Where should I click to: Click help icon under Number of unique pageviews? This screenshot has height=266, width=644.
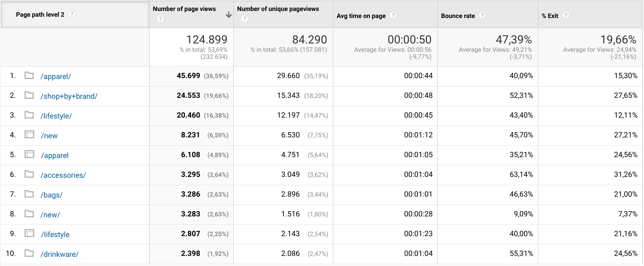(x=244, y=19)
